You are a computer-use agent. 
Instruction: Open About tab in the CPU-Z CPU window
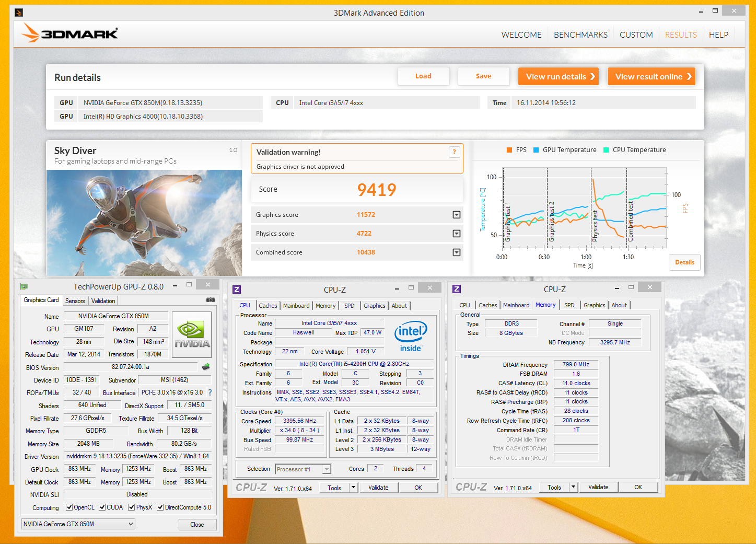(399, 306)
